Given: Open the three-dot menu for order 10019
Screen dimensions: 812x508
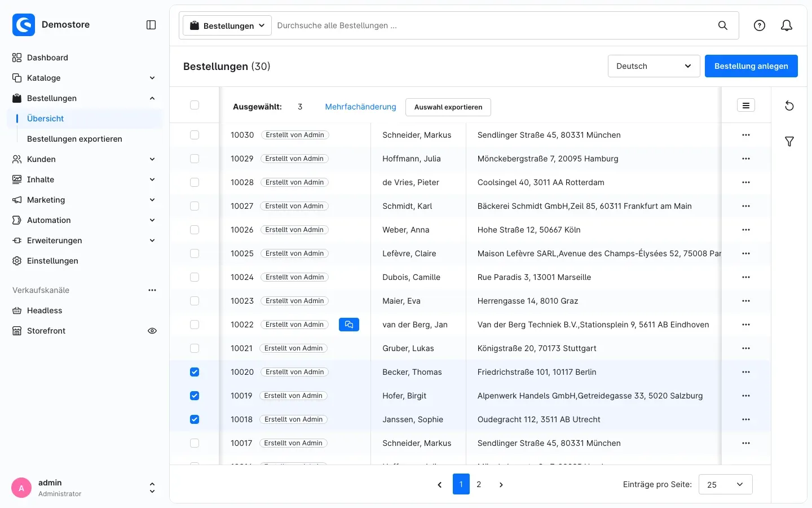Looking at the screenshot, I should point(746,396).
